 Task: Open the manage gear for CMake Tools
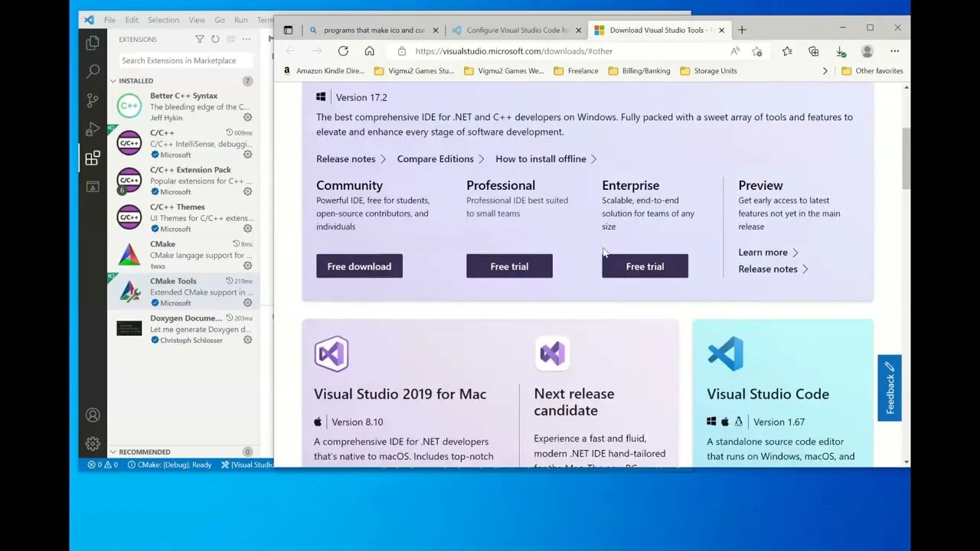247,303
